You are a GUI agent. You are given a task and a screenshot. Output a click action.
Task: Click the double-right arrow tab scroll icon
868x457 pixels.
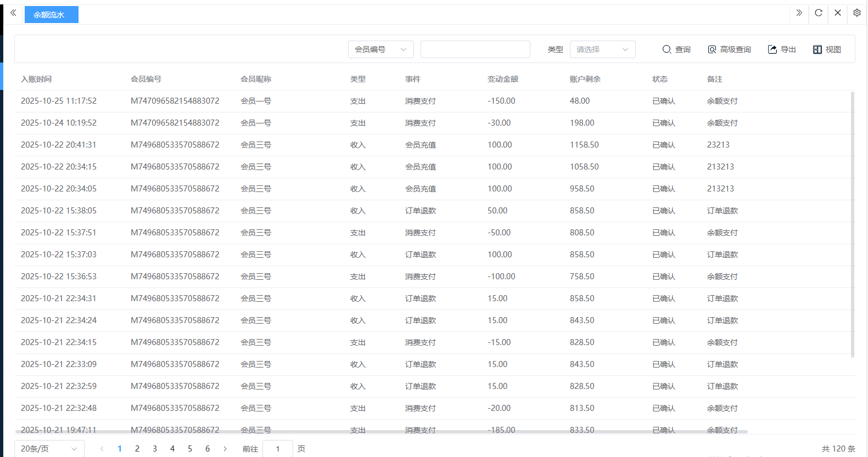799,13
